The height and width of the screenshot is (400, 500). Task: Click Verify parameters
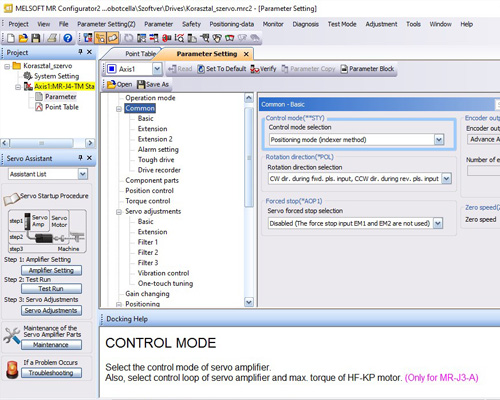[x=263, y=69]
